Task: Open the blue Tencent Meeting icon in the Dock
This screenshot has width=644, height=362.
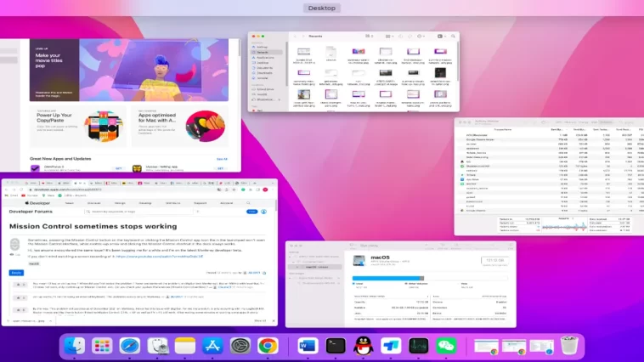Action: pos(391,346)
